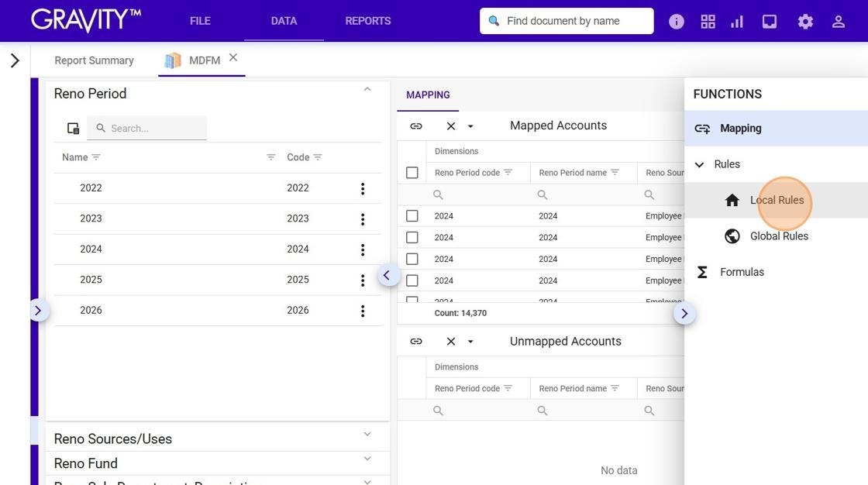Screen dimensions: 868x485
Task: Filter the Code column in Reno Period
Action: tap(318, 157)
